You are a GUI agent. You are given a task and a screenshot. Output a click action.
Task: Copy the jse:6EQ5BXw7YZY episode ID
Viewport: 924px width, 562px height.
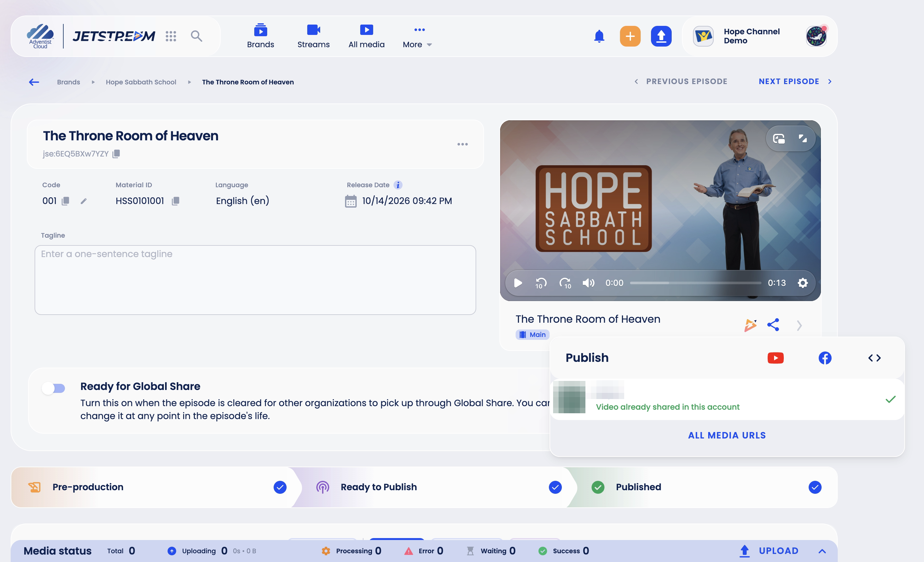pyautogui.click(x=116, y=154)
